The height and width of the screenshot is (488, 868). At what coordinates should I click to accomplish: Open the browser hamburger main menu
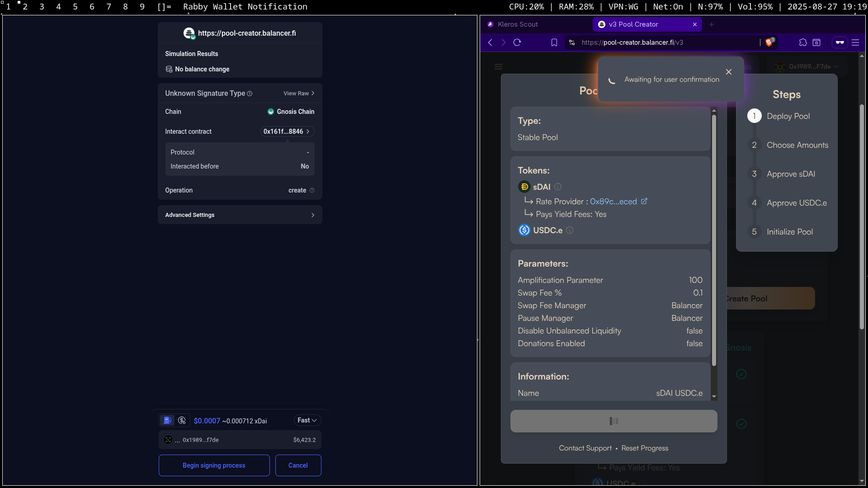click(855, 42)
